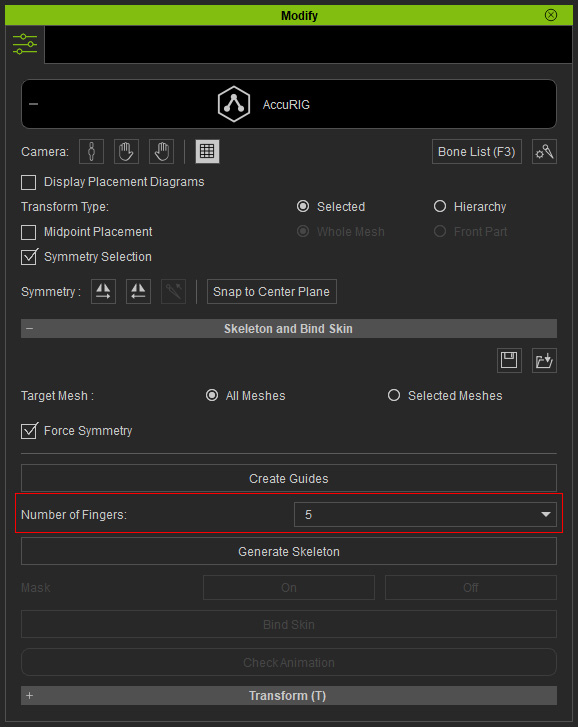
Task: Enable Display Placement Diagrams checkbox
Action: pyautogui.click(x=29, y=182)
